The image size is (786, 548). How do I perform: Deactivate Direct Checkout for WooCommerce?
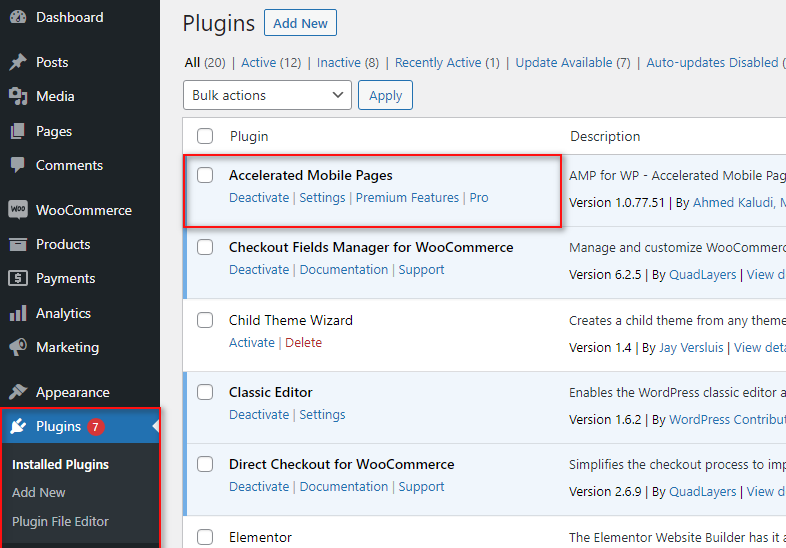tap(259, 487)
